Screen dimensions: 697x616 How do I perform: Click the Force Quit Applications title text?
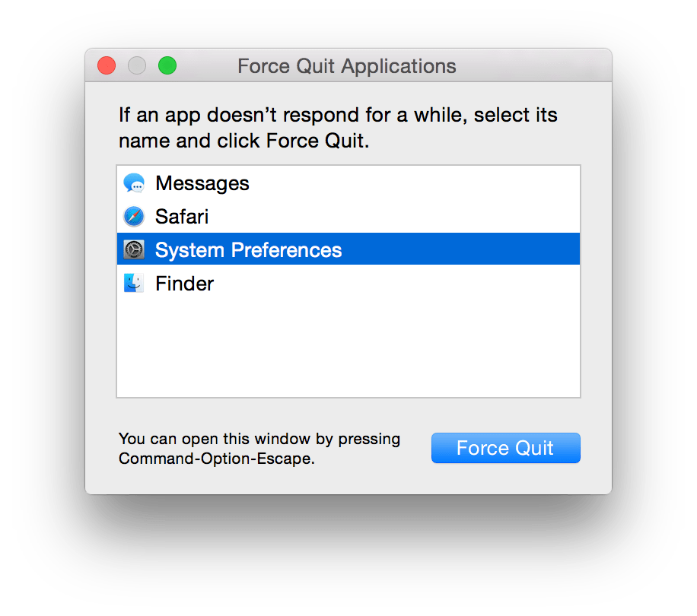347,66
